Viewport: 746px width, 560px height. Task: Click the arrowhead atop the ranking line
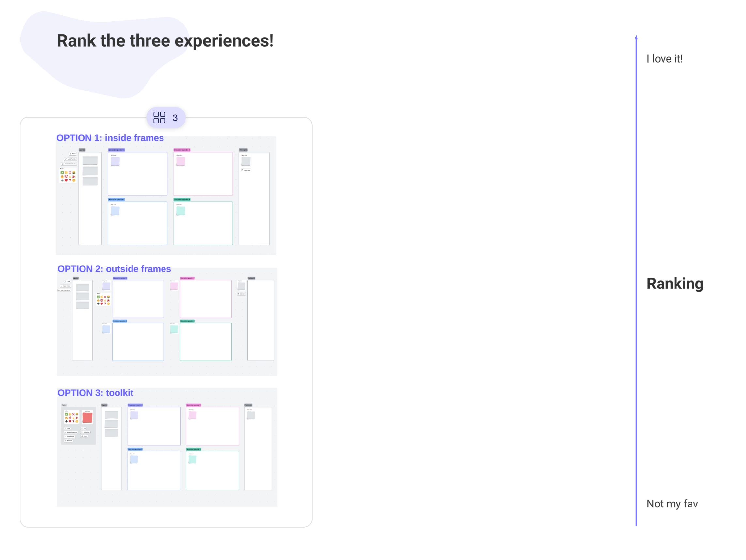point(636,37)
